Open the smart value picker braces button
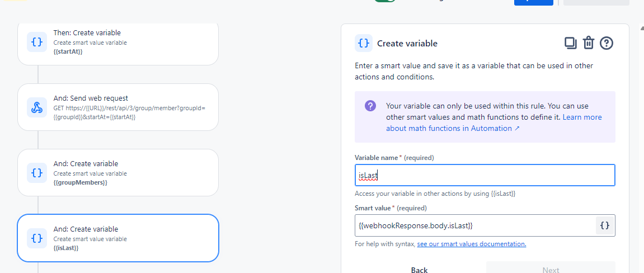 [605, 225]
